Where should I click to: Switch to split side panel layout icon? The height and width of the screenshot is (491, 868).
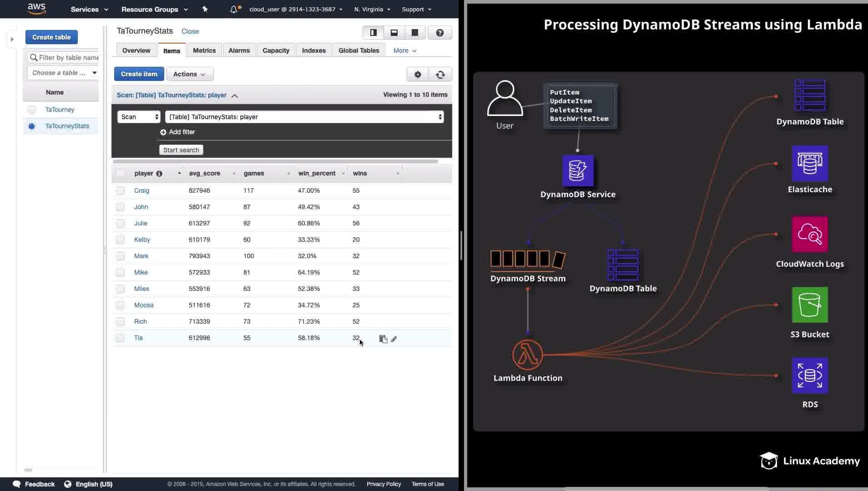[x=373, y=33]
